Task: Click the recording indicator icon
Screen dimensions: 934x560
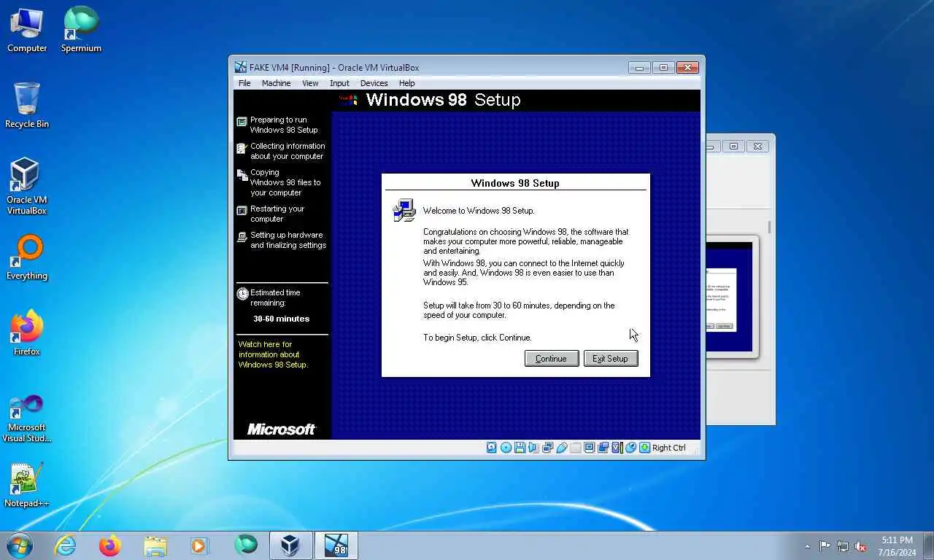Action: coord(603,448)
